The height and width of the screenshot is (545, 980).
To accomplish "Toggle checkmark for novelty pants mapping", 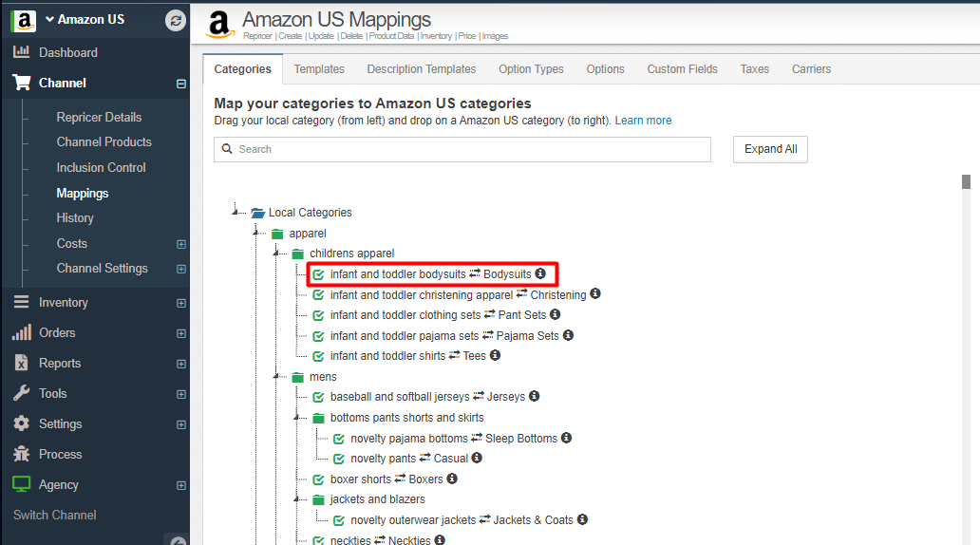I will [x=339, y=459].
